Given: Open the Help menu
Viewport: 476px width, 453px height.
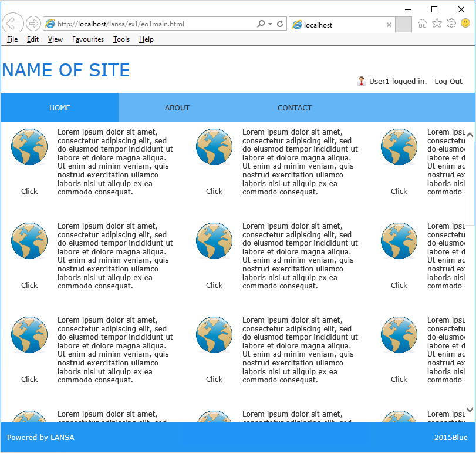Looking at the screenshot, I should [x=146, y=39].
